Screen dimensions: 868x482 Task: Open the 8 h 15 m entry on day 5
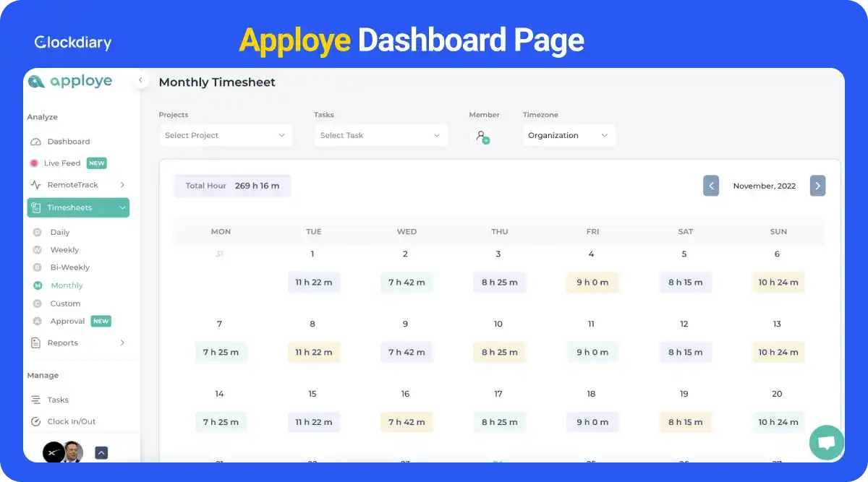(x=686, y=282)
